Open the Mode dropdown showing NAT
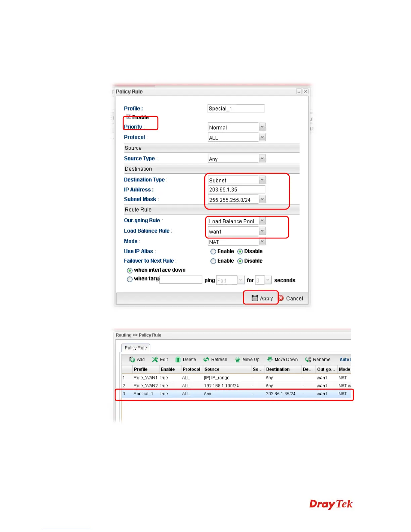Screen dimensions: 411x532 (x=262, y=241)
